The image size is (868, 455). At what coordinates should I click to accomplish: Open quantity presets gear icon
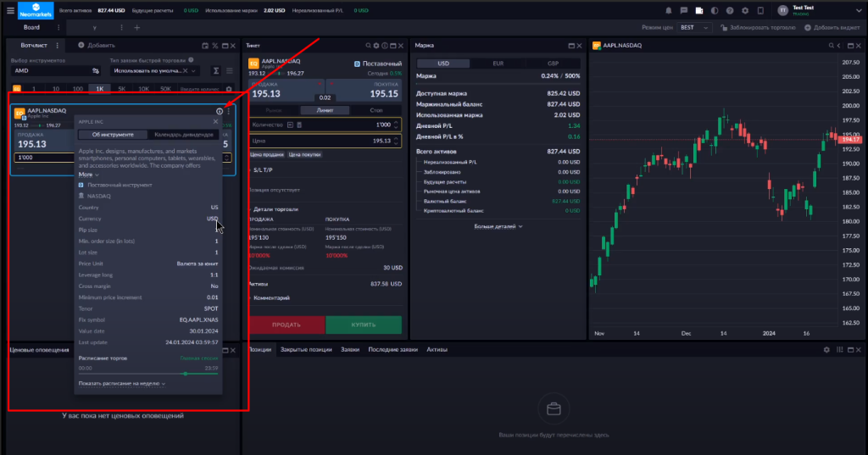click(229, 89)
